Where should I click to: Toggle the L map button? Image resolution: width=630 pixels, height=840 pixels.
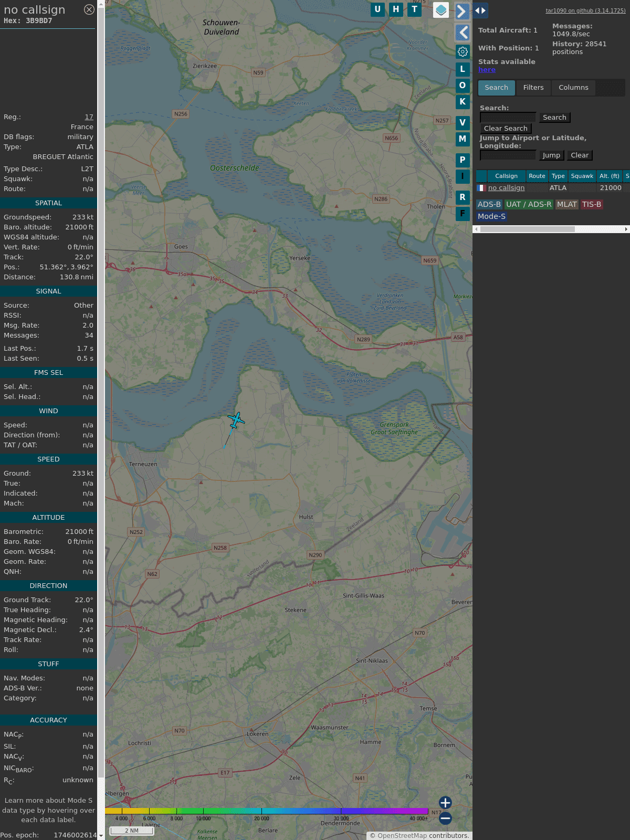(463, 69)
